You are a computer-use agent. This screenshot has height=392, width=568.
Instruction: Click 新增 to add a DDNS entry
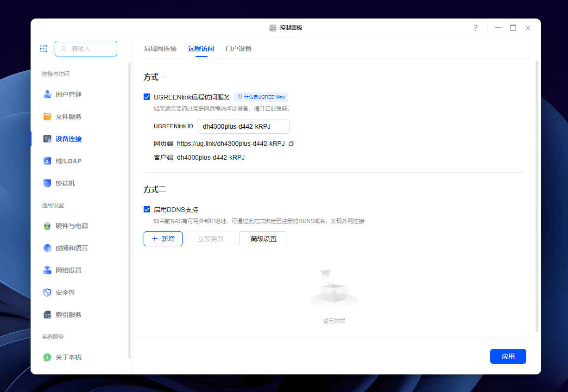coord(163,238)
